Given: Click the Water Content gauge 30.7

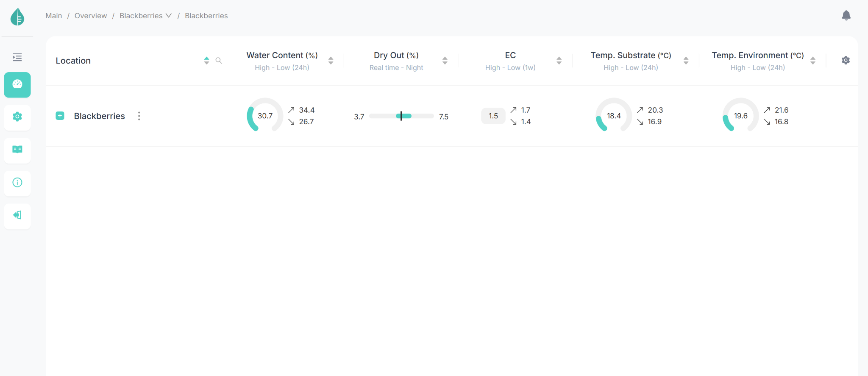Looking at the screenshot, I should pyautogui.click(x=265, y=116).
